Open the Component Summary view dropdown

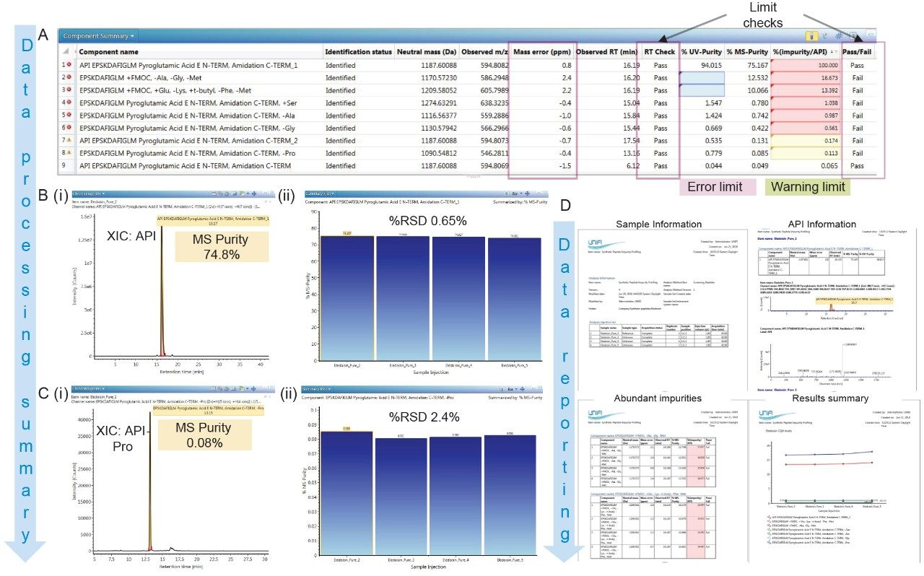[132, 36]
